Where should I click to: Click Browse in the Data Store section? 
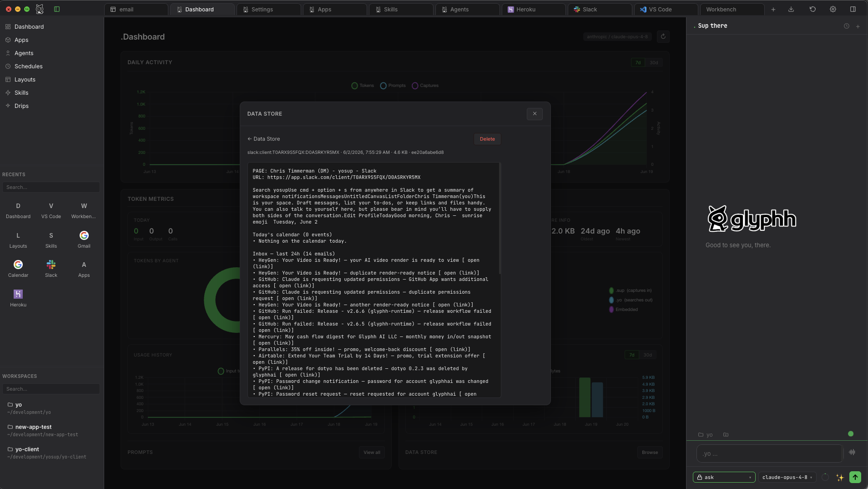650,453
